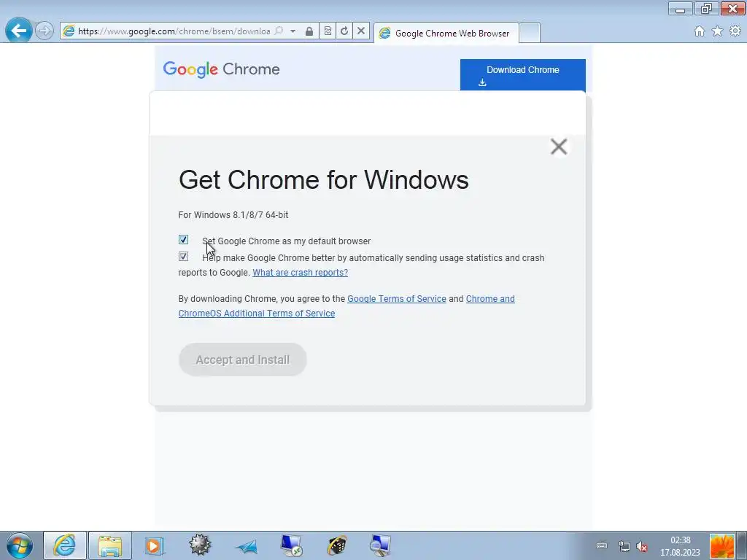The width and height of the screenshot is (747, 560).
Task: Minimize the Internet Explorer window
Action: point(681,9)
